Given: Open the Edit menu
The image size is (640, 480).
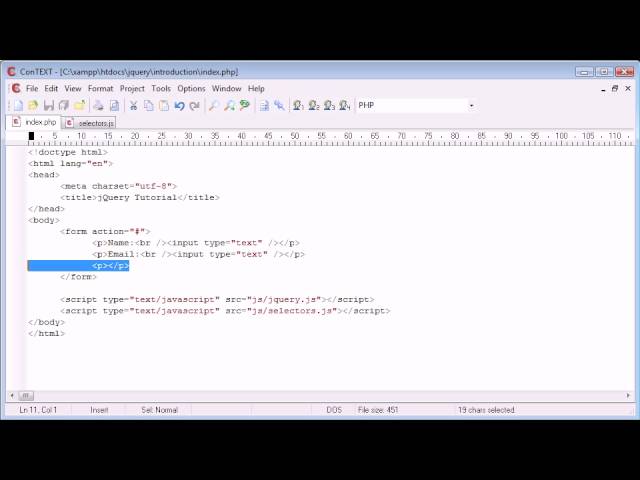Looking at the screenshot, I should click(x=51, y=89).
